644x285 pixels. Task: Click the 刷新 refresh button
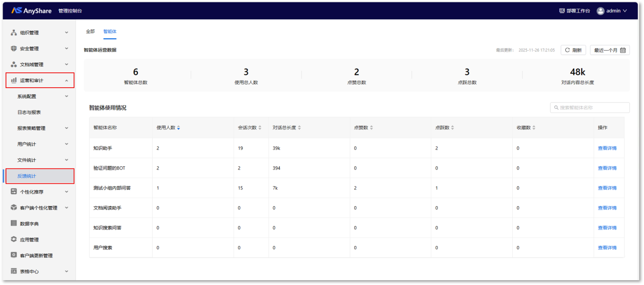(573, 50)
